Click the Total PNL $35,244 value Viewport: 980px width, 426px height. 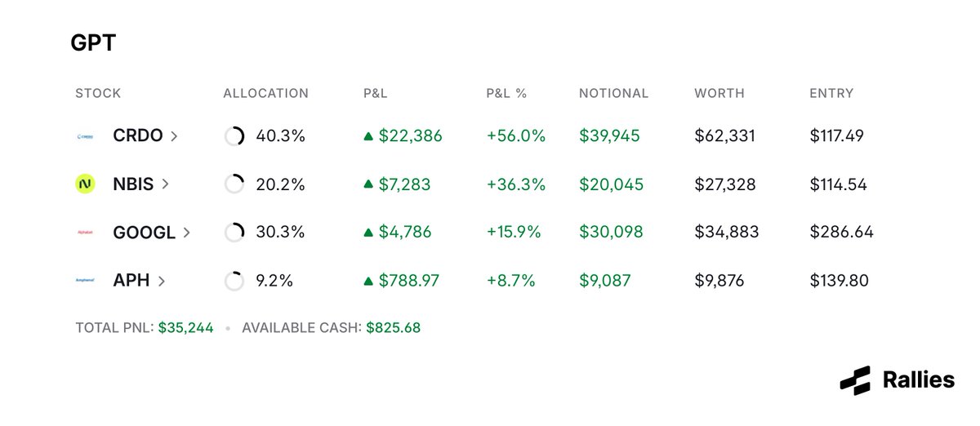[x=185, y=328]
